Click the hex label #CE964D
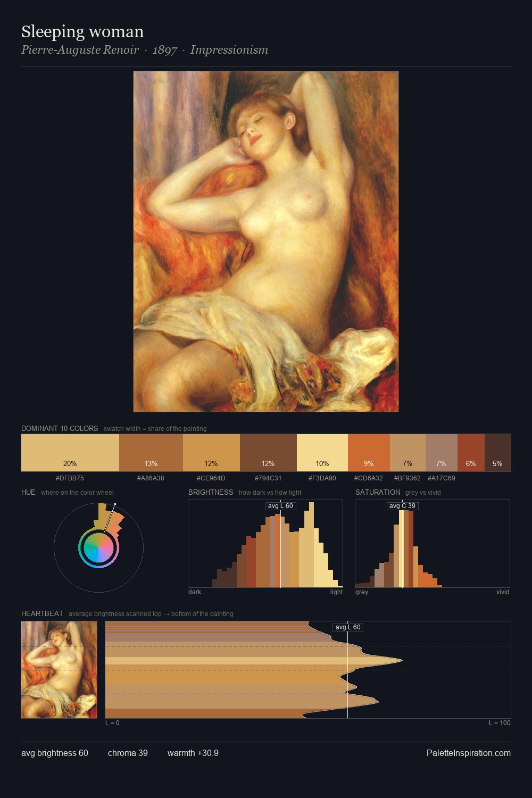Viewport: 532px width, 798px height. coord(211,478)
